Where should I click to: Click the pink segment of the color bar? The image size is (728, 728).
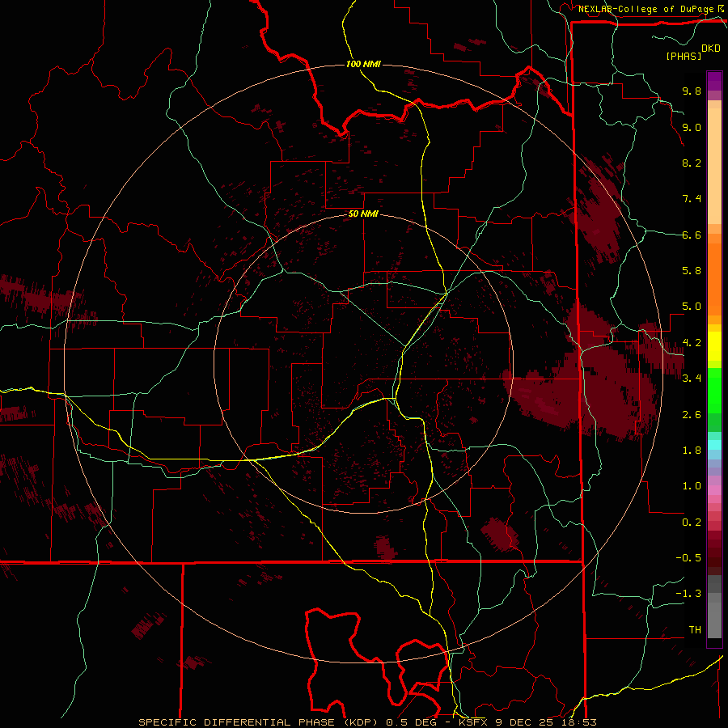tap(714, 490)
